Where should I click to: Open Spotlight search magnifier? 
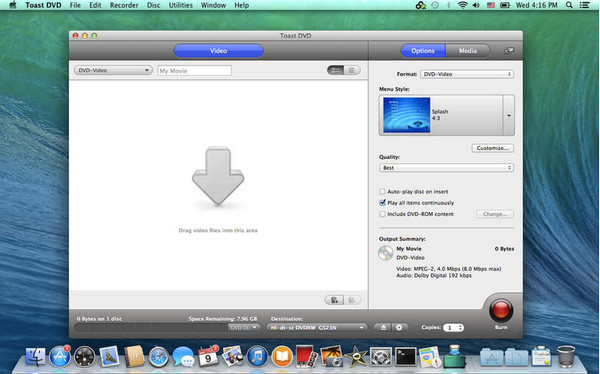(x=569, y=5)
